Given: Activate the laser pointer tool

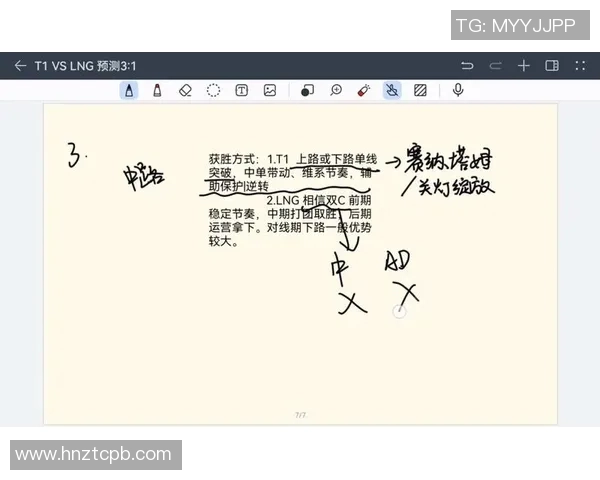Looking at the screenshot, I should coord(364,90).
